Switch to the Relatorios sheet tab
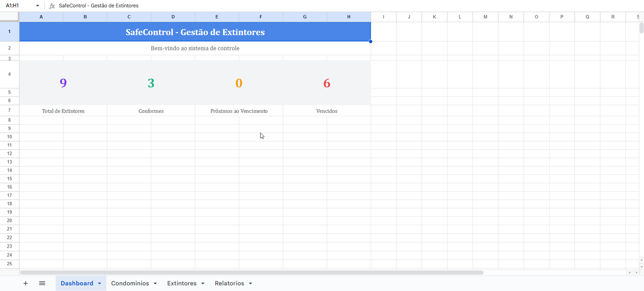Viewport: 644px width, 291px height. click(x=229, y=283)
